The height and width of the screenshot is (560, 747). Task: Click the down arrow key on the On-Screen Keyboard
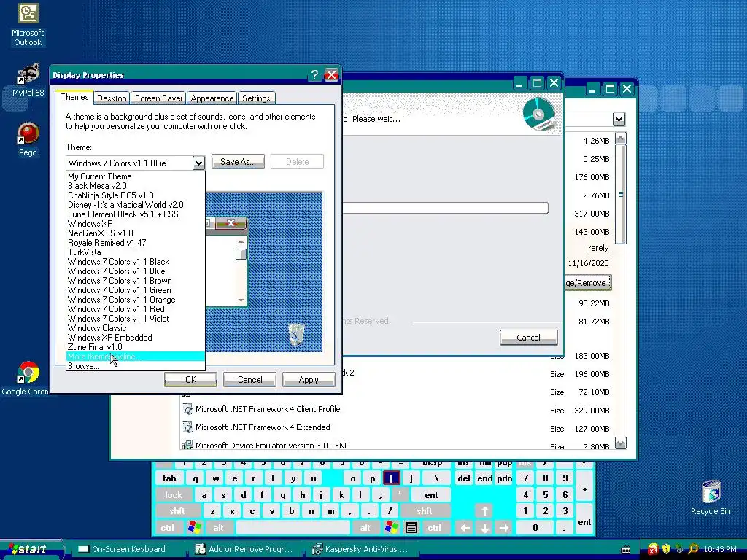click(x=484, y=528)
